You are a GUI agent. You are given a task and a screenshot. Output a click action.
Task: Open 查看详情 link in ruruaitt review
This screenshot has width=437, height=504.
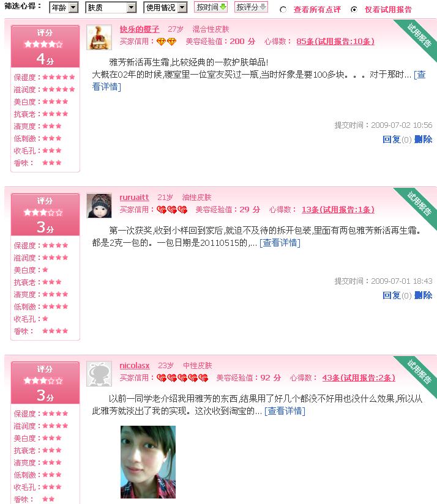pyautogui.click(x=280, y=243)
